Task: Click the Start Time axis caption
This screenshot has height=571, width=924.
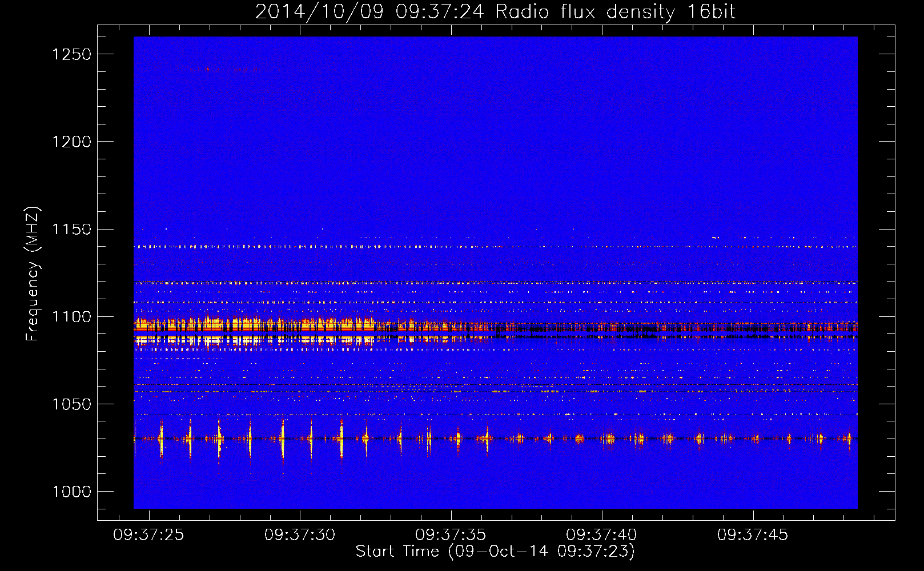Action: tap(495, 552)
